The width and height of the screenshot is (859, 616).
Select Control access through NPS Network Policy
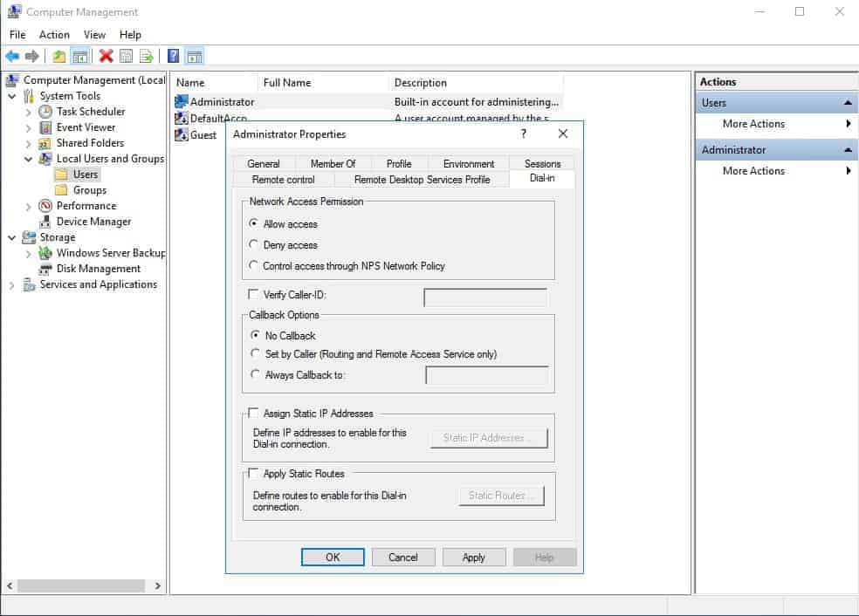(253, 265)
